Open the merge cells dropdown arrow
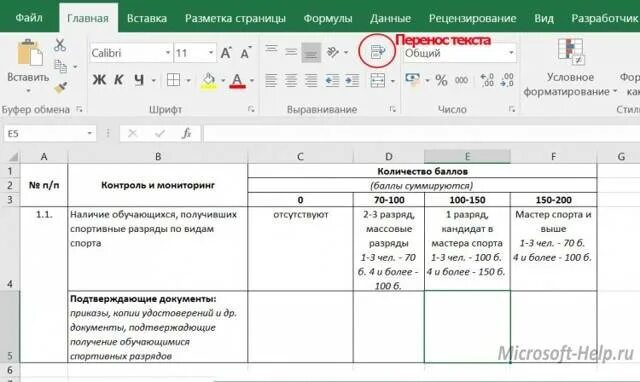The image size is (640, 382). coord(393,81)
